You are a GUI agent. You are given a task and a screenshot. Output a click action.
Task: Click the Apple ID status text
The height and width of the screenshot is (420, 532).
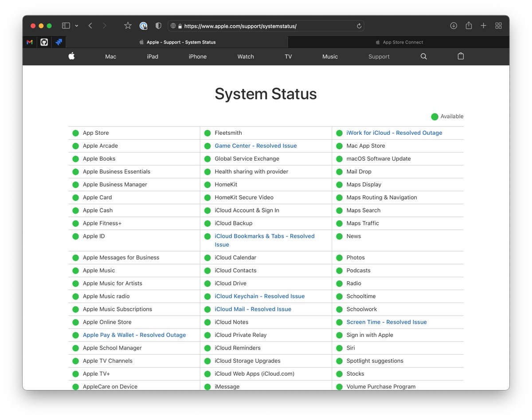[94, 236]
